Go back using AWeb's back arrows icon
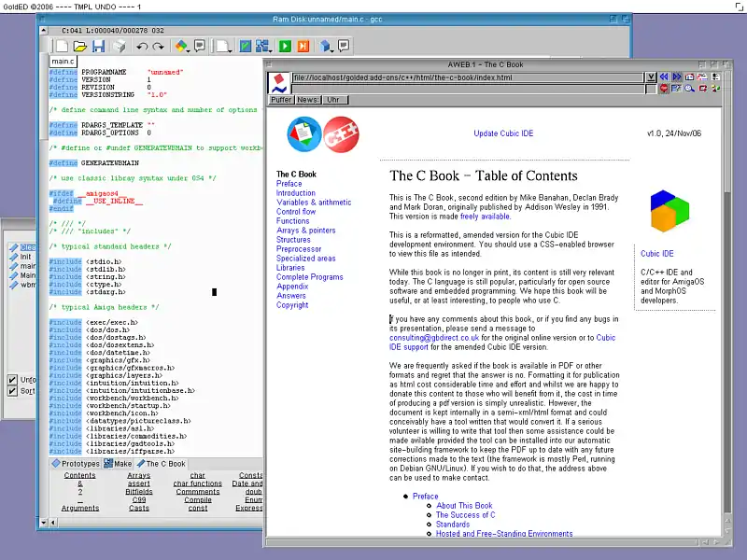Image resolution: width=747 pixels, height=560 pixels. [x=664, y=77]
